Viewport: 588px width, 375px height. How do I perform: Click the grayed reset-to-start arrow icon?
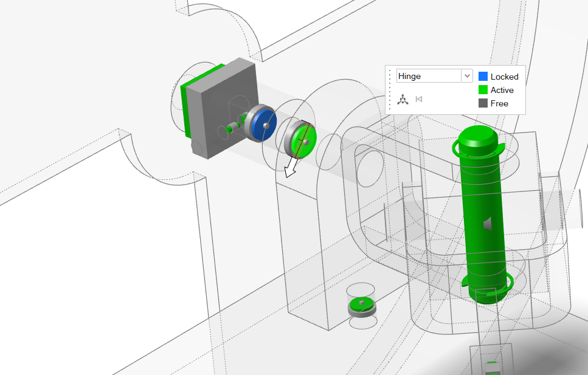(418, 98)
